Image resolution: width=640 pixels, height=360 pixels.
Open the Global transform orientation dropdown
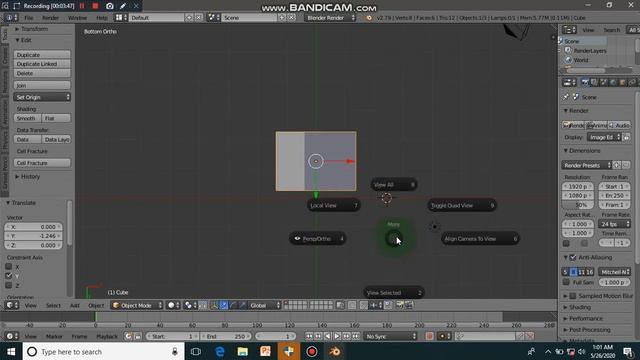coord(265,305)
